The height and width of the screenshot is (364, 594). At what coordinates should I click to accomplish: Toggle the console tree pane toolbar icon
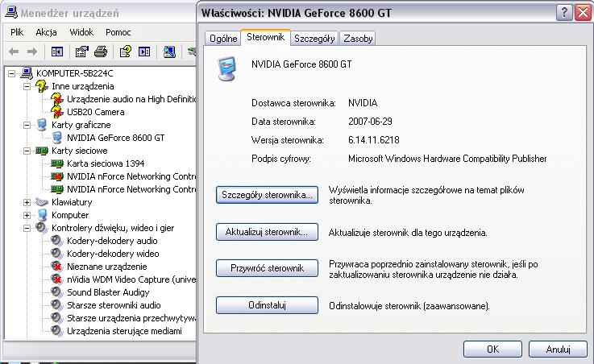coord(57,52)
